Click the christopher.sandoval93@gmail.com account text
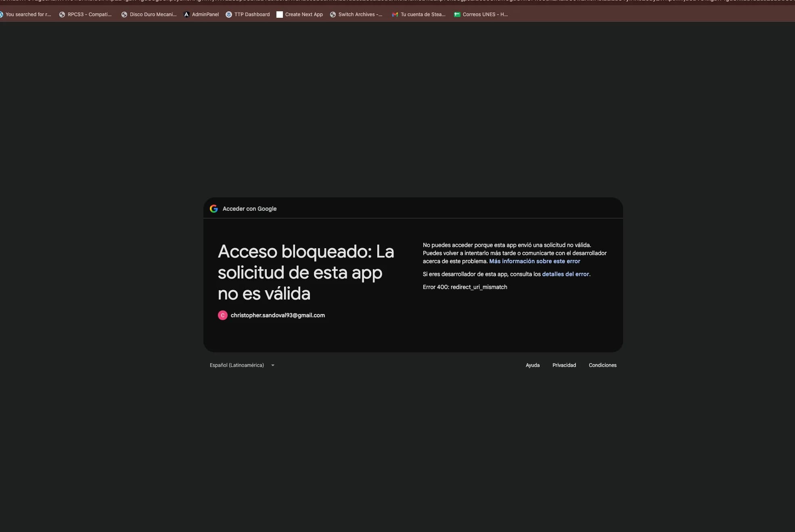795x532 pixels. [x=278, y=315]
